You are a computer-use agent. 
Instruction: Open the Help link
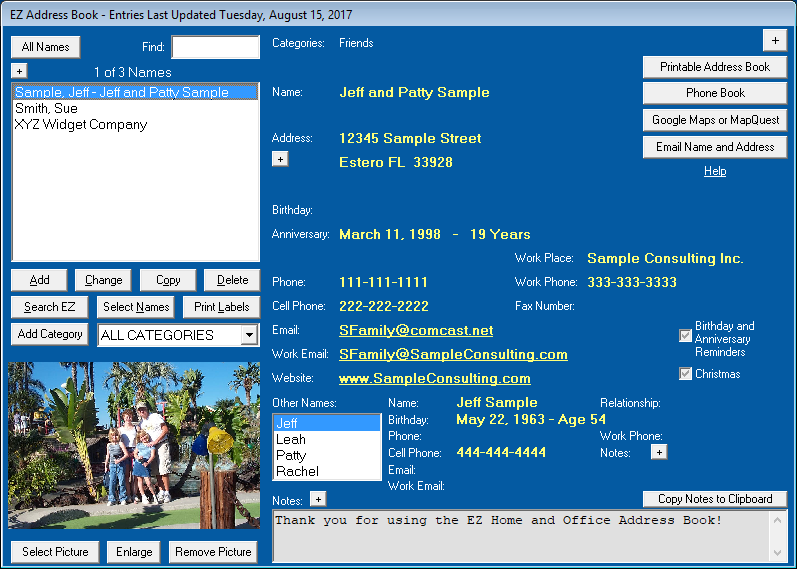click(715, 171)
